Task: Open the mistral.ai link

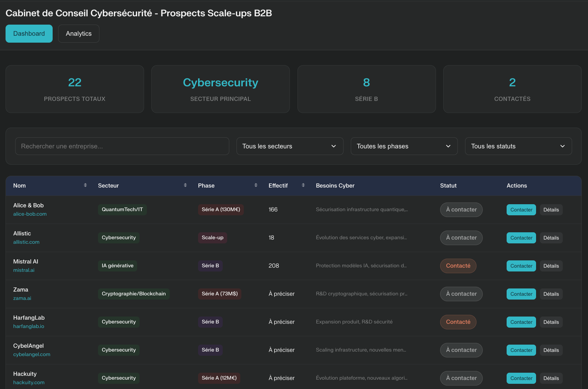Action: coord(24,270)
